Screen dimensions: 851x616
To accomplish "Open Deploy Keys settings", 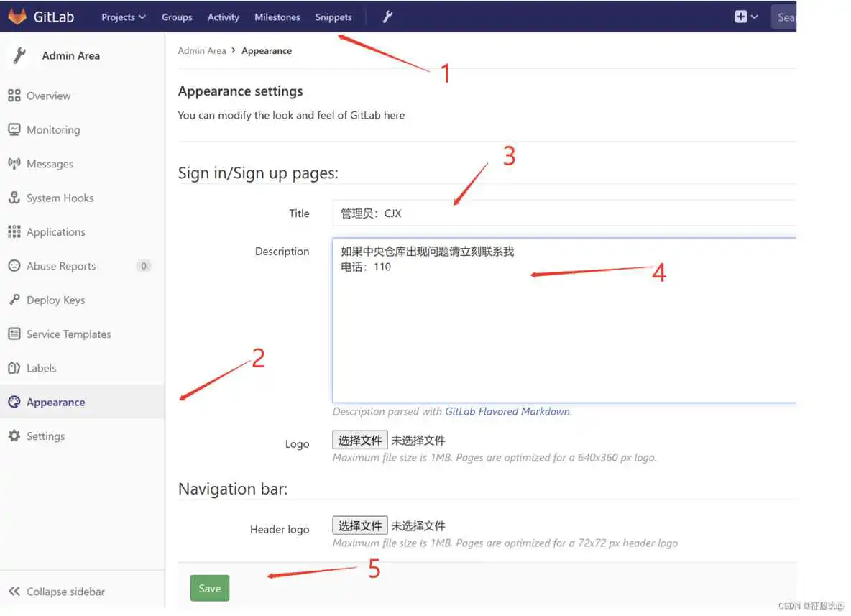I will [55, 300].
